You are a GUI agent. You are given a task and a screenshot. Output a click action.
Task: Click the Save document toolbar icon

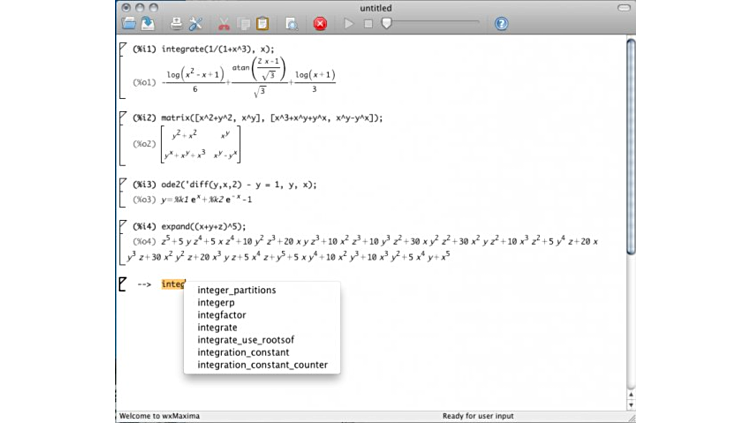click(147, 23)
